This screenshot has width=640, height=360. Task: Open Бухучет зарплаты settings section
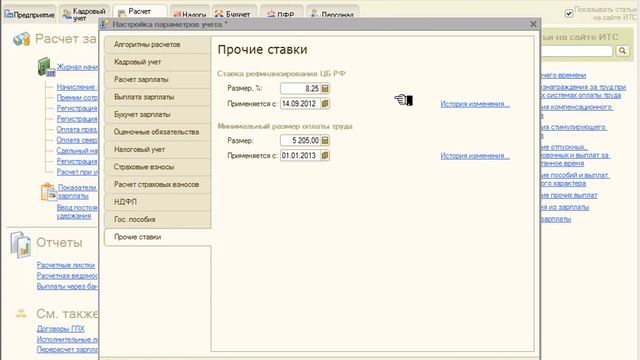[157, 115]
